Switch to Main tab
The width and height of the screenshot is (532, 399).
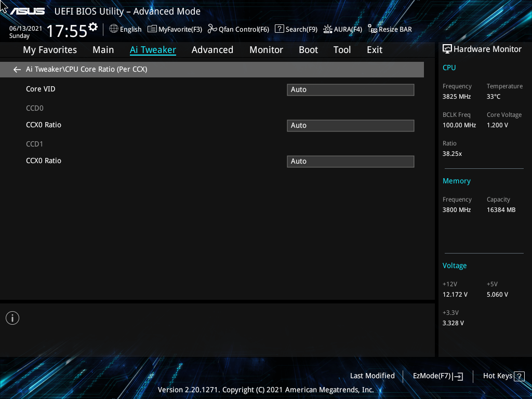tap(103, 50)
